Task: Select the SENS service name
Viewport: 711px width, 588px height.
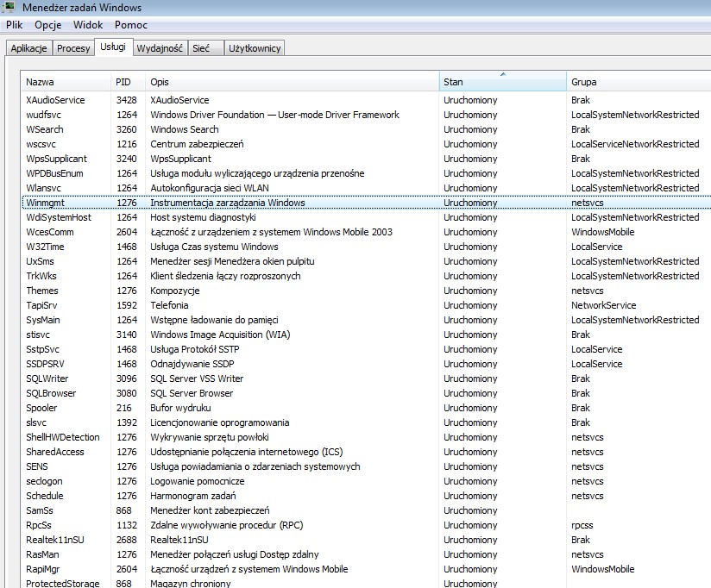Action: (37, 466)
